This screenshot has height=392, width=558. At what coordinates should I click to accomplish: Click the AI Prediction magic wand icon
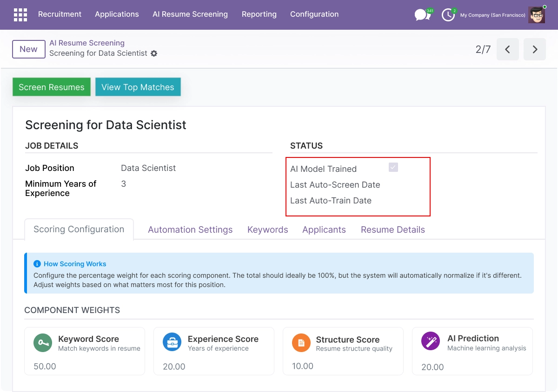(x=431, y=341)
